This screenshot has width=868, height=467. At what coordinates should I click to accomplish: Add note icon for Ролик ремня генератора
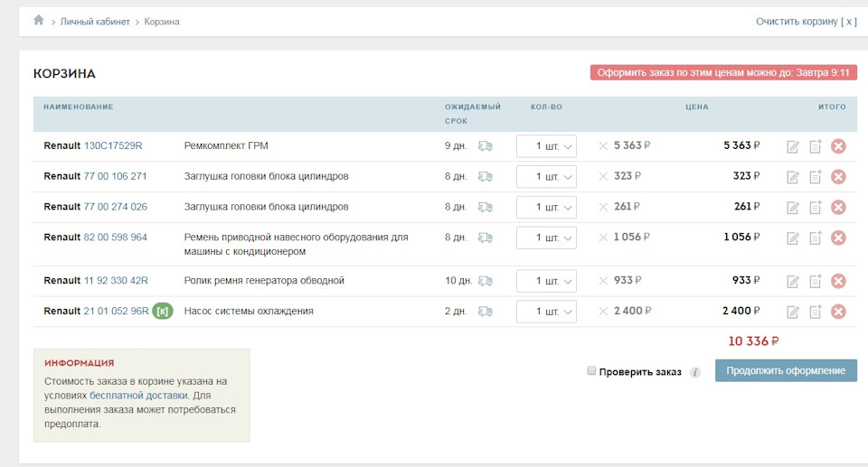coord(816,281)
